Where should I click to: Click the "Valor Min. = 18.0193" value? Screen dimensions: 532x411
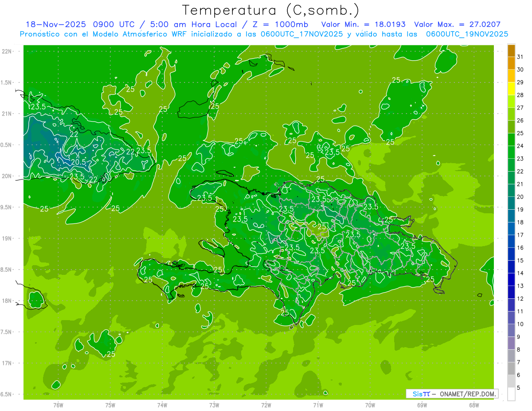[x=363, y=24]
